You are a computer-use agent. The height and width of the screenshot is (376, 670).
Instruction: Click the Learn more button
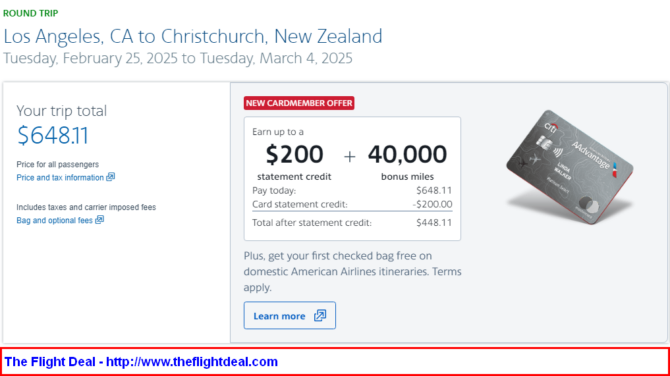click(290, 315)
